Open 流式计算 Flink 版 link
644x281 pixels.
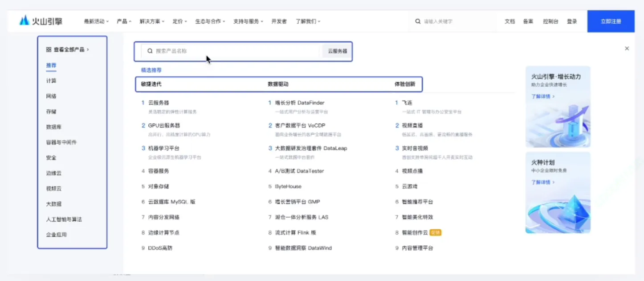295,232
